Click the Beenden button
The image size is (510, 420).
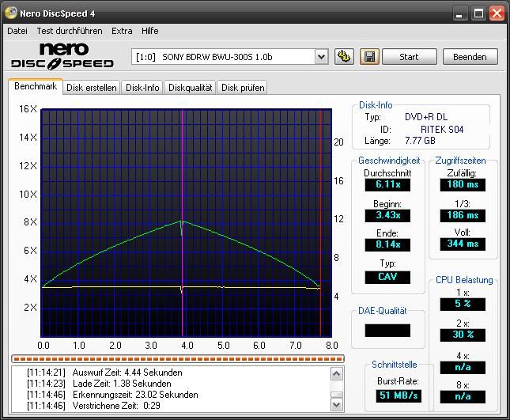[x=470, y=56]
